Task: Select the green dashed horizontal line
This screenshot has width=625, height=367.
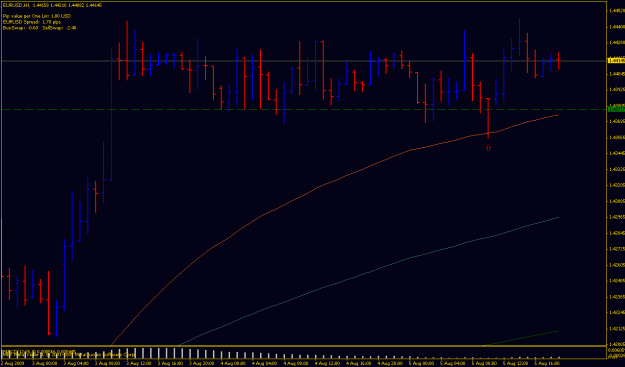Action: click(x=303, y=109)
